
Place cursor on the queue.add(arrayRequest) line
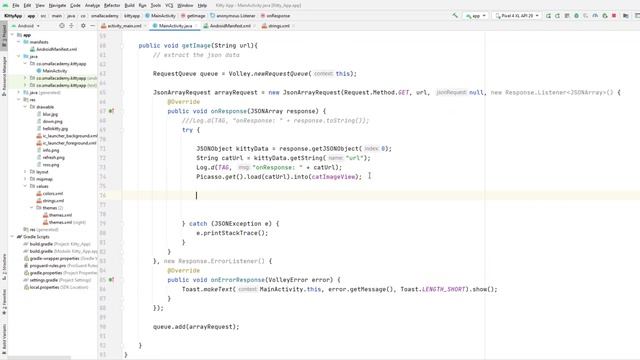pyautogui.click(x=196, y=327)
